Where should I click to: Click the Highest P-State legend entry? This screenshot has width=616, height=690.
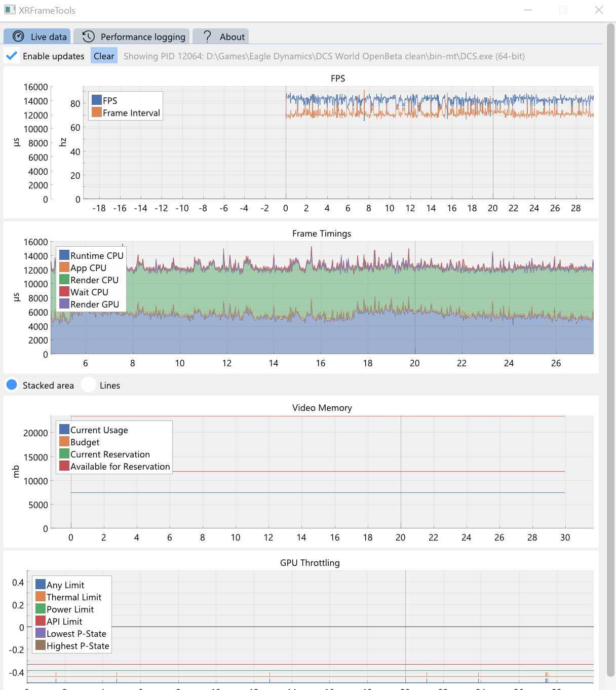pyautogui.click(x=73, y=646)
